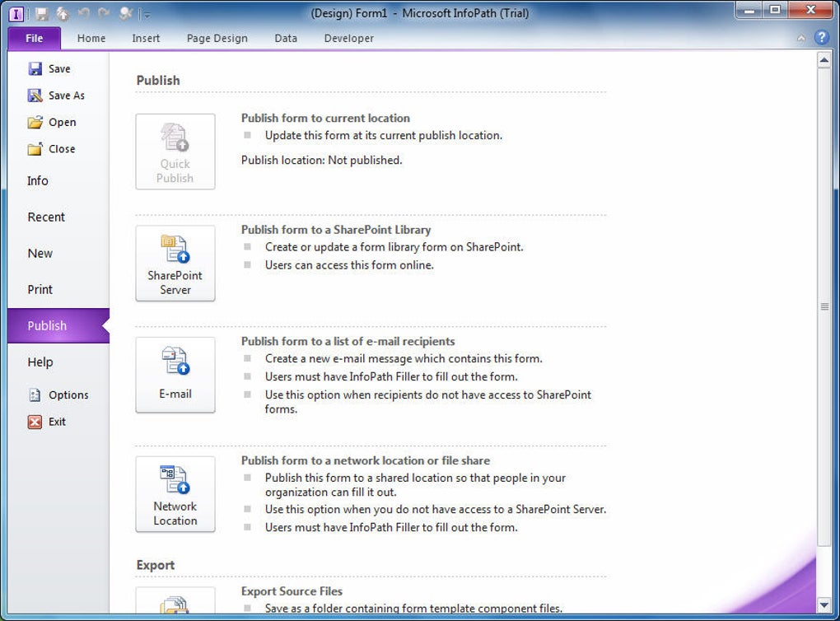
Task: Click the scrollbar up arrow
Action: [824, 60]
